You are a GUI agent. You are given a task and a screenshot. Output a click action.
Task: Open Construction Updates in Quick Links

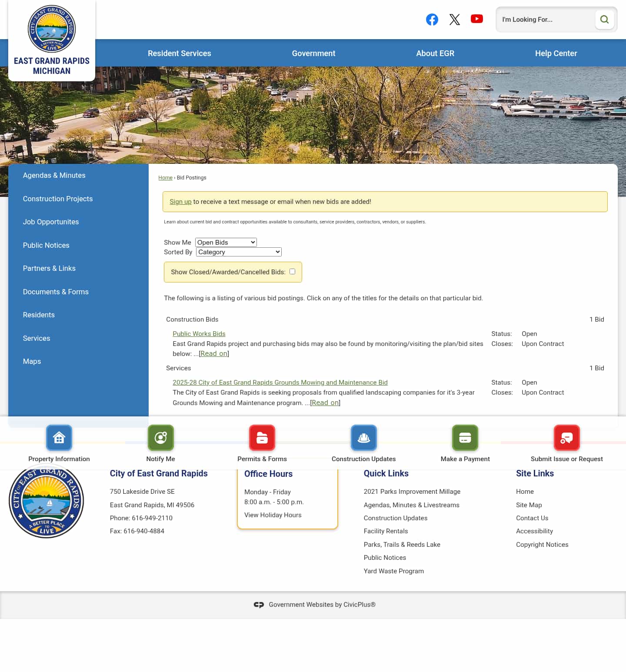tap(396, 518)
